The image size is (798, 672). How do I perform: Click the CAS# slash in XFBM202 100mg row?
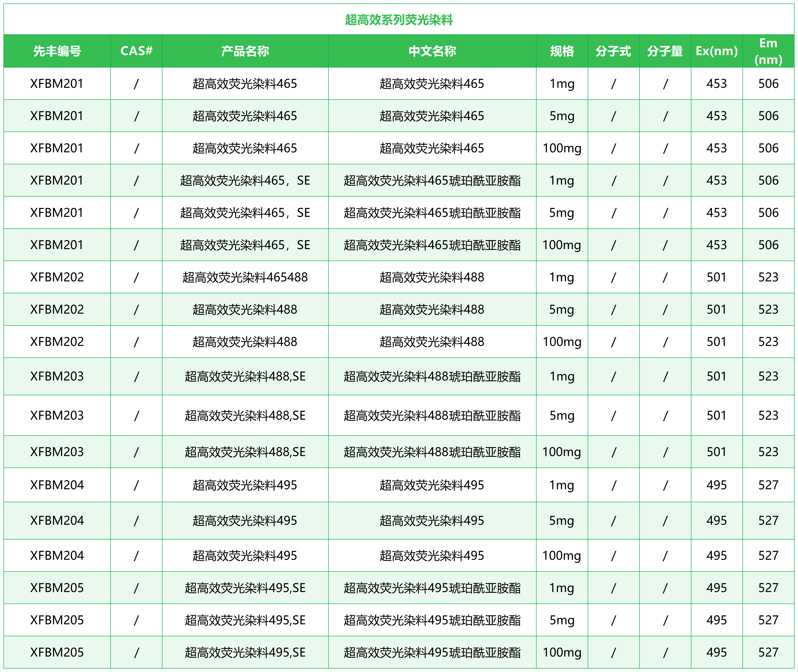[136, 342]
